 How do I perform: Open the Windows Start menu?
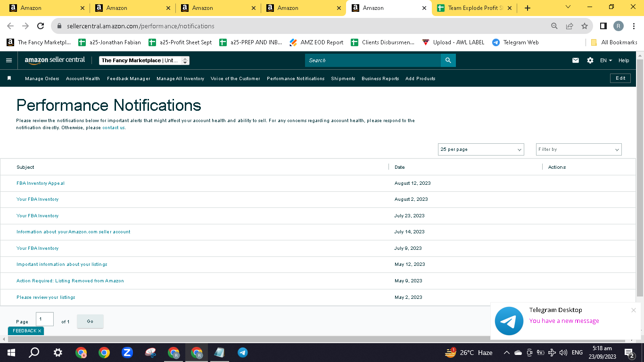pyautogui.click(x=11, y=353)
